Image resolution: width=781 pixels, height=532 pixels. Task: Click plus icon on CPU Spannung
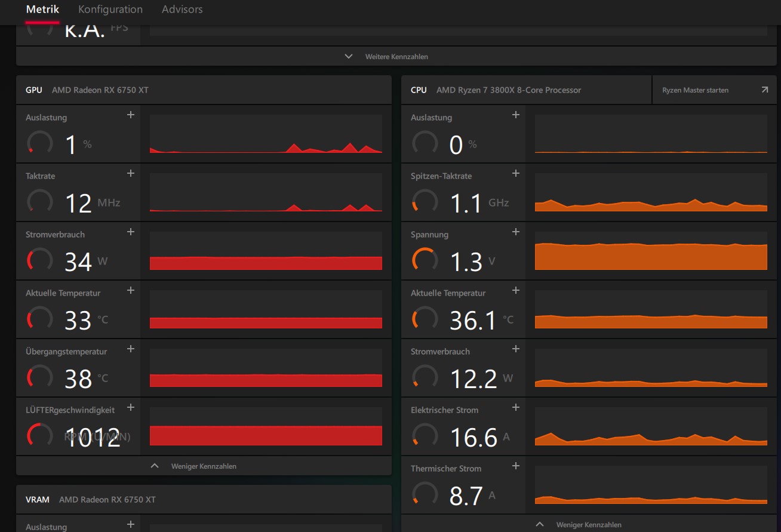[x=516, y=232]
